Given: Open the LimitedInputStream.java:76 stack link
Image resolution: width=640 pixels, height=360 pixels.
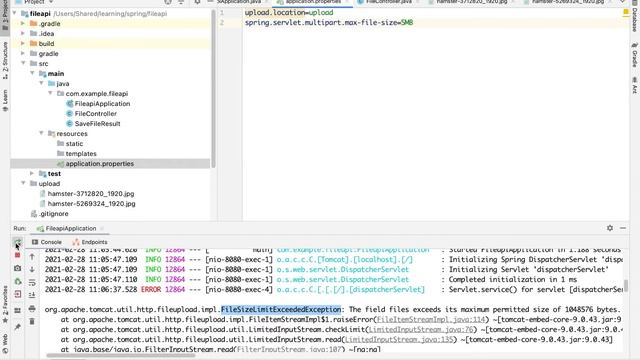Looking at the screenshot, I should click(421, 329).
